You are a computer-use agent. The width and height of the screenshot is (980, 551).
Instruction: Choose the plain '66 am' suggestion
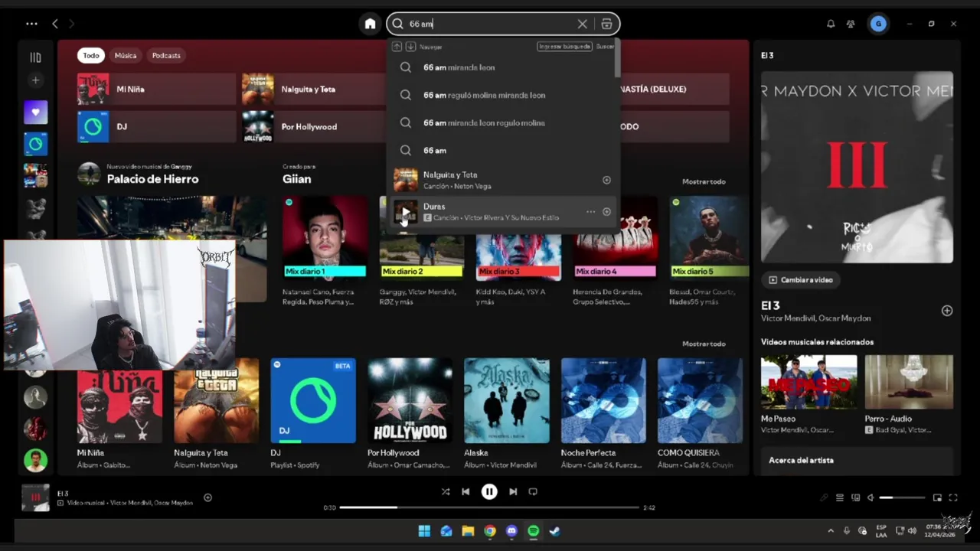coord(502,150)
